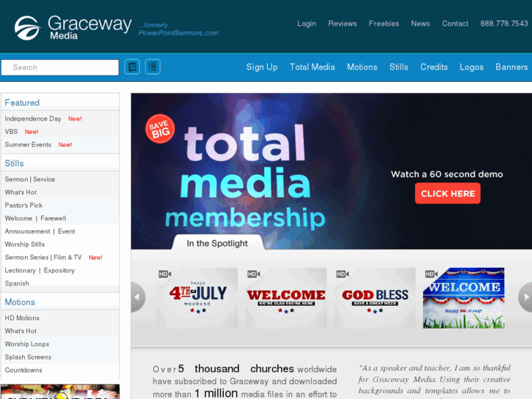Open the Logos menu item
This screenshot has width=532, height=399.
[471, 67]
